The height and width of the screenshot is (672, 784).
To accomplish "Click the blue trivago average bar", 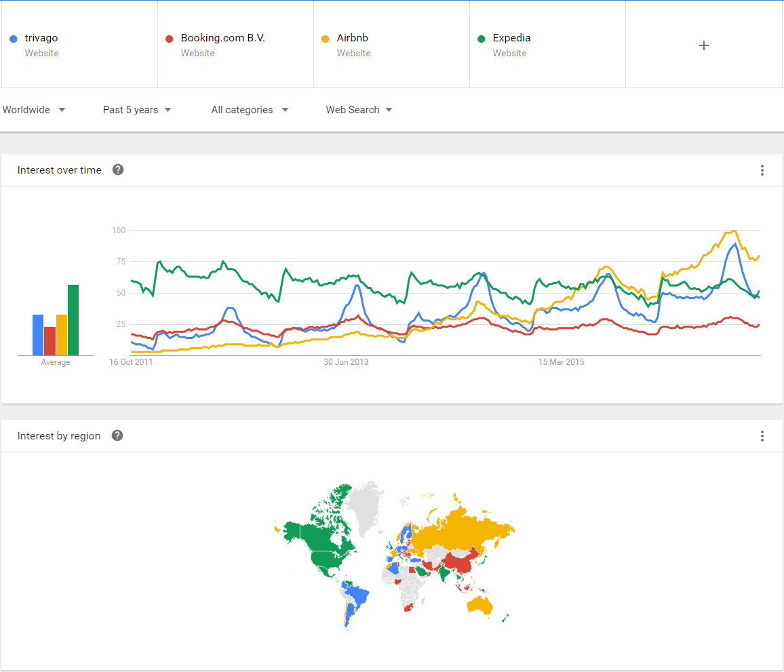I will pyautogui.click(x=38, y=335).
